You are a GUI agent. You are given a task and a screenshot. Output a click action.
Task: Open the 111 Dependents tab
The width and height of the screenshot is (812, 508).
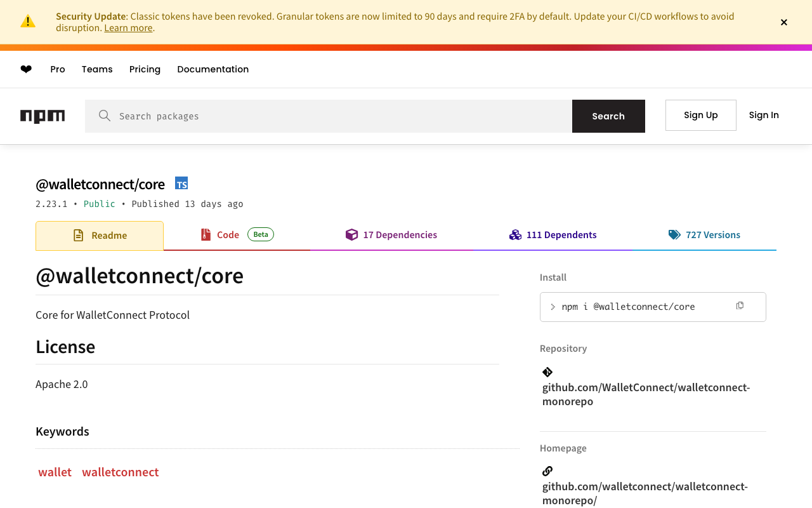point(553,235)
